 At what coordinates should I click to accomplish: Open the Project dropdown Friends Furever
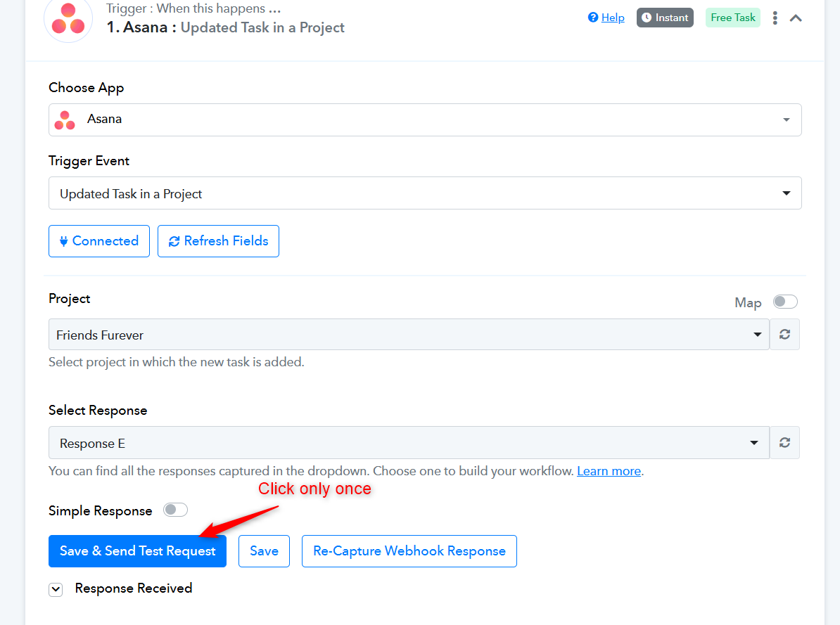coord(409,335)
